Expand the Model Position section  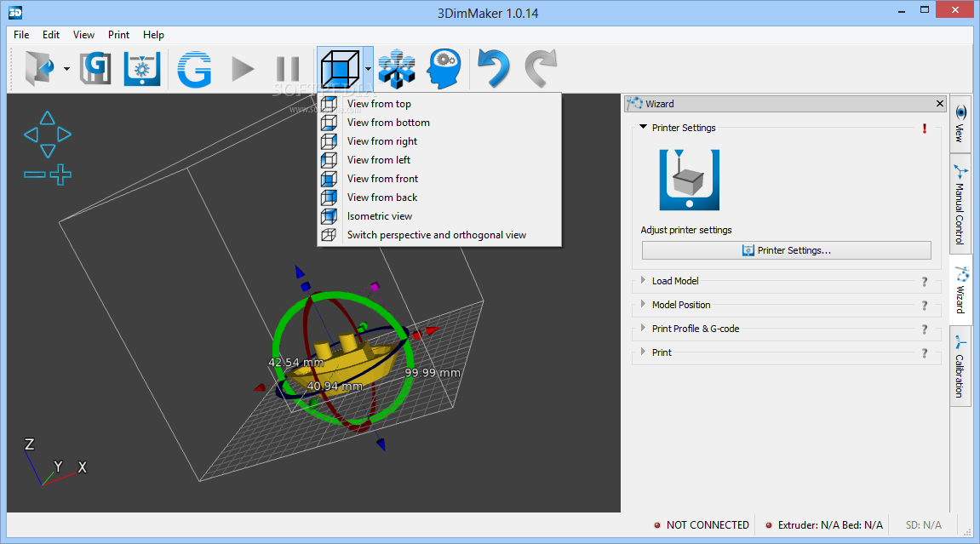(643, 304)
